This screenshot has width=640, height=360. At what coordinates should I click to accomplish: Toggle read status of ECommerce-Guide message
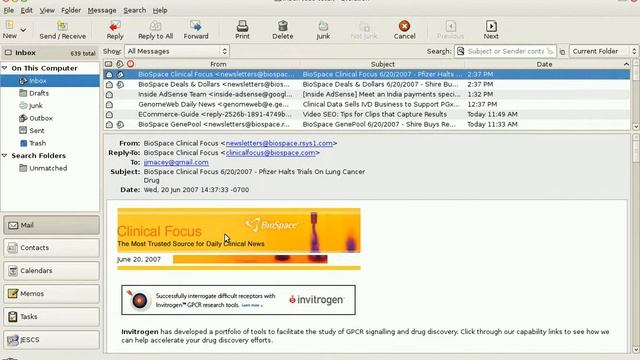coord(109,114)
